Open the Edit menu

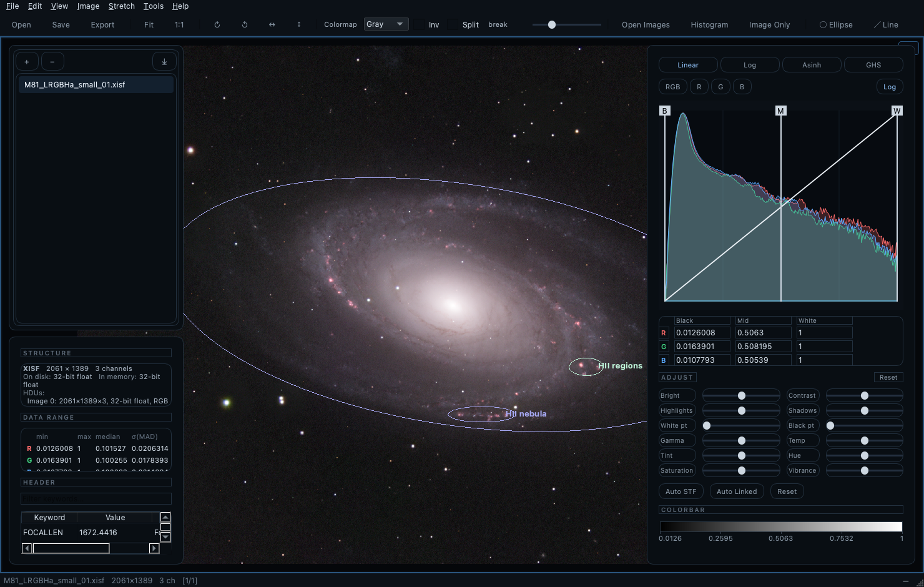[35, 6]
